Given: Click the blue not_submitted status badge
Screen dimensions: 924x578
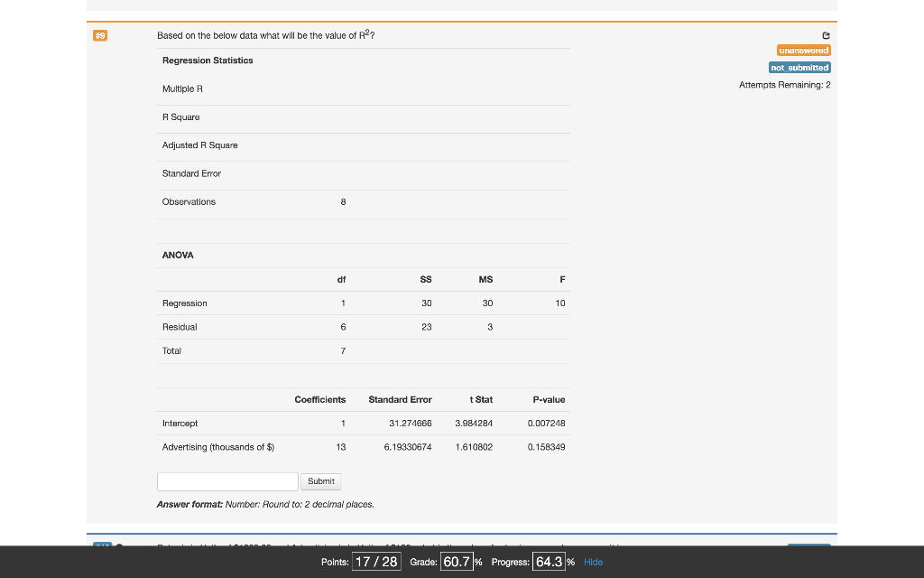Looking at the screenshot, I should pos(799,67).
